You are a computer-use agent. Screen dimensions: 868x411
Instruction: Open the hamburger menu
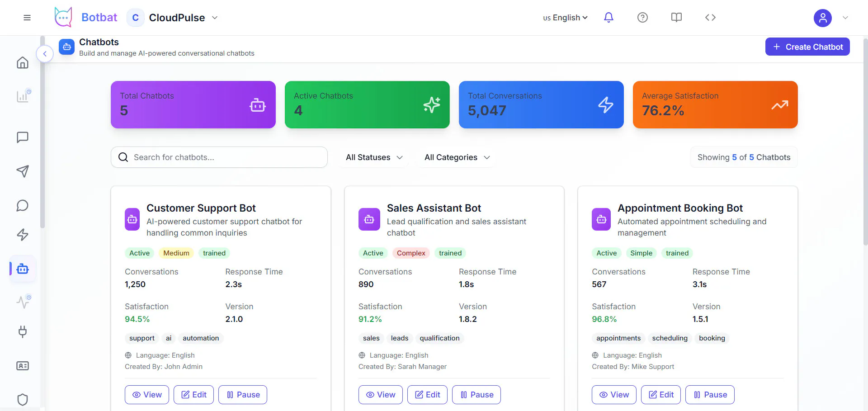pyautogui.click(x=27, y=18)
